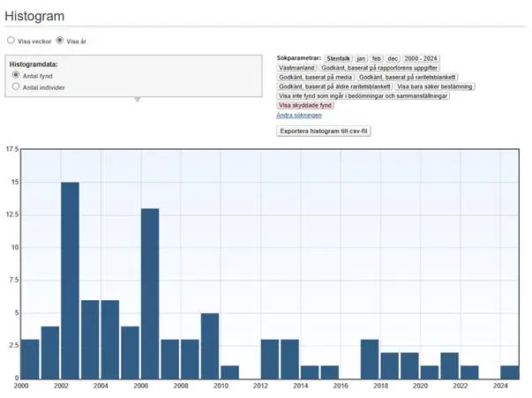Click the histogram bar for year 2009
Screen dimensions: 532x398
pyautogui.click(x=210, y=345)
